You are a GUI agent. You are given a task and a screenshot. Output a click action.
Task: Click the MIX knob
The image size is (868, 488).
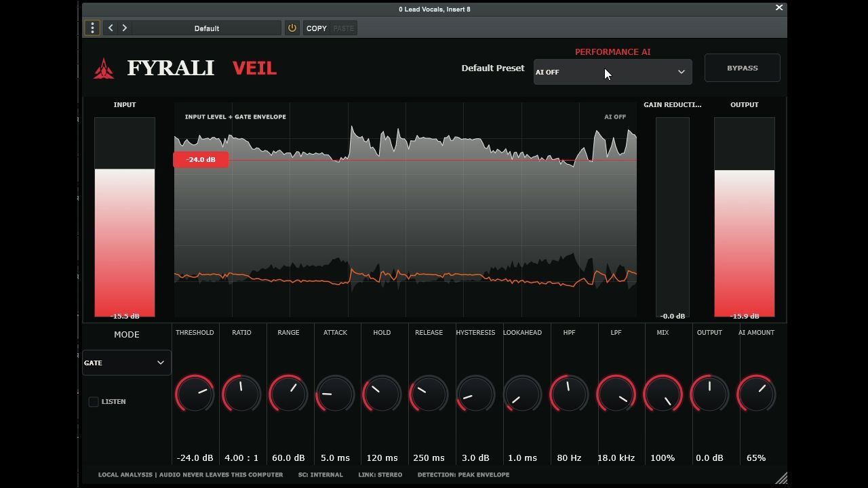(663, 394)
